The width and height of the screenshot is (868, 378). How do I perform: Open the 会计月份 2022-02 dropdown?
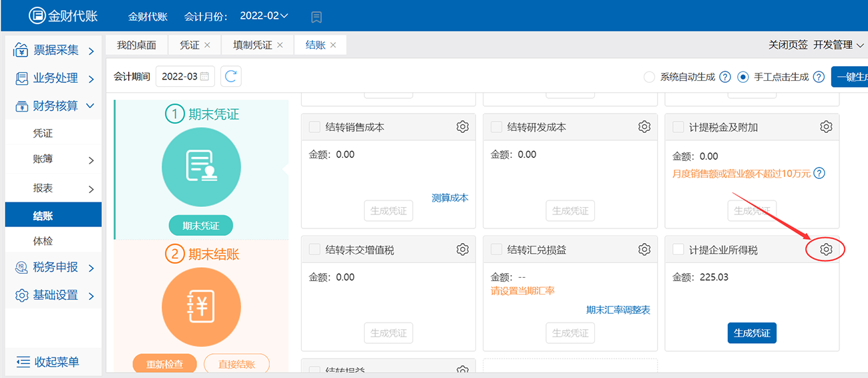click(x=264, y=16)
